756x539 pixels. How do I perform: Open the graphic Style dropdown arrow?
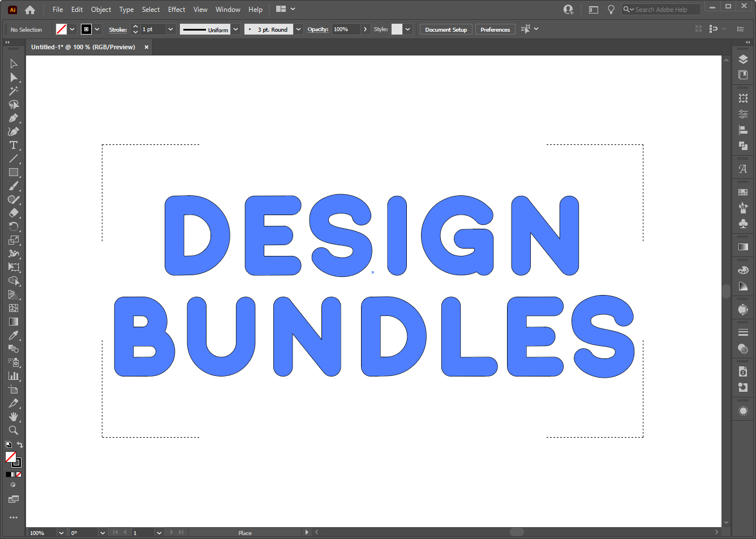click(408, 29)
